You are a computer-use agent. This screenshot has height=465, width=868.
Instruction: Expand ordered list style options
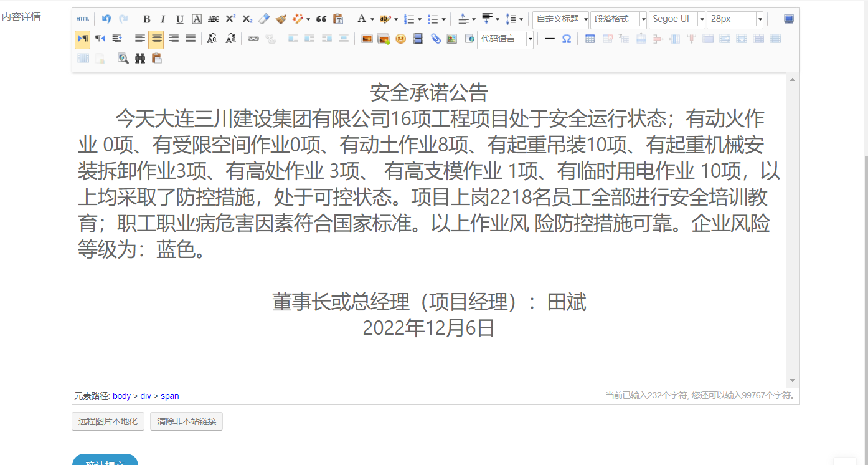420,20
